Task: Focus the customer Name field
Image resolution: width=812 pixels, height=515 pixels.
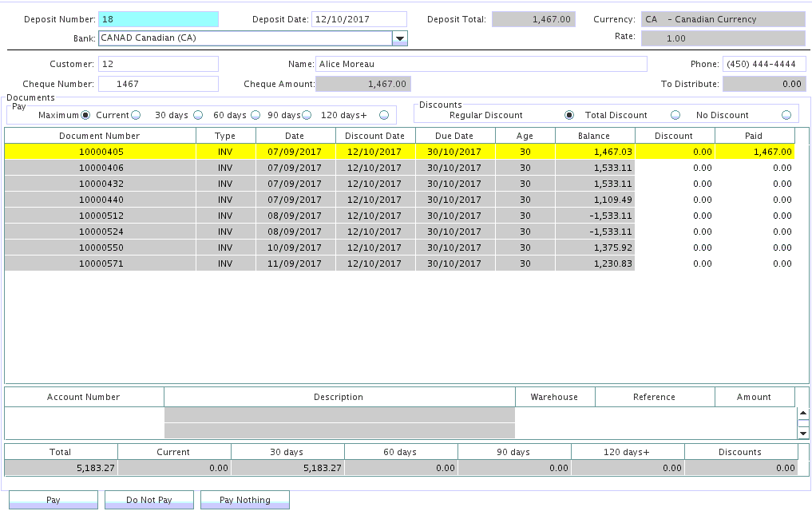Action: tap(481, 64)
